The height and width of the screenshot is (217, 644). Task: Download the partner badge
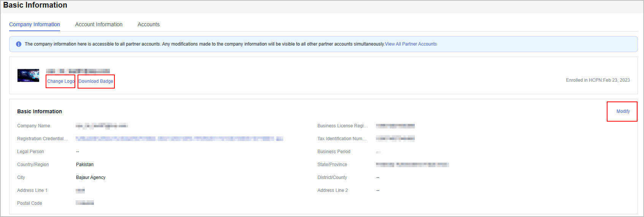click(x=96, y=81)
